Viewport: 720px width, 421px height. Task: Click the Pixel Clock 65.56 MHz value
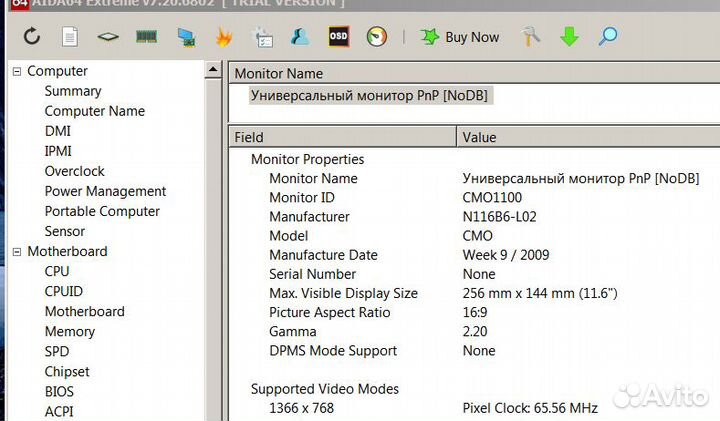coord(530,408)
